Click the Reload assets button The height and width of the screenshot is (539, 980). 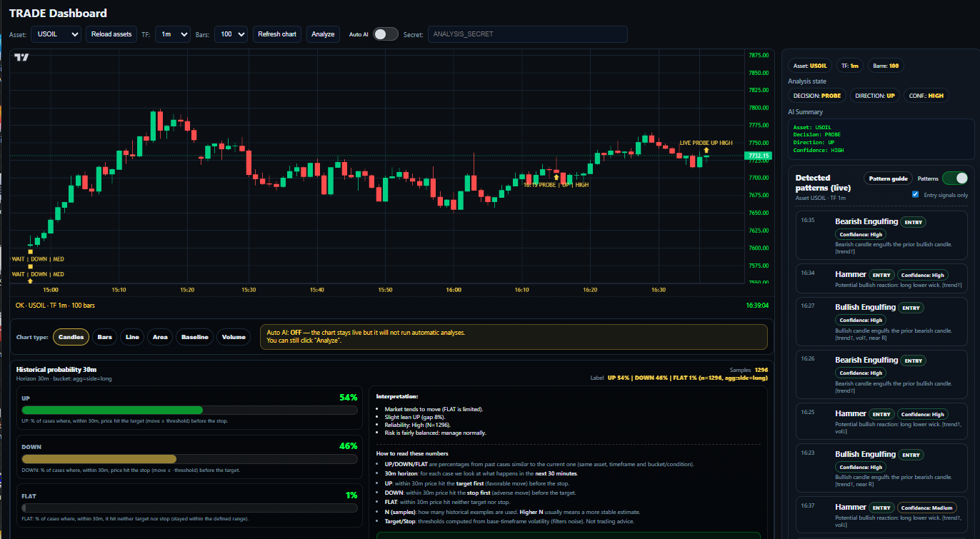111,34
